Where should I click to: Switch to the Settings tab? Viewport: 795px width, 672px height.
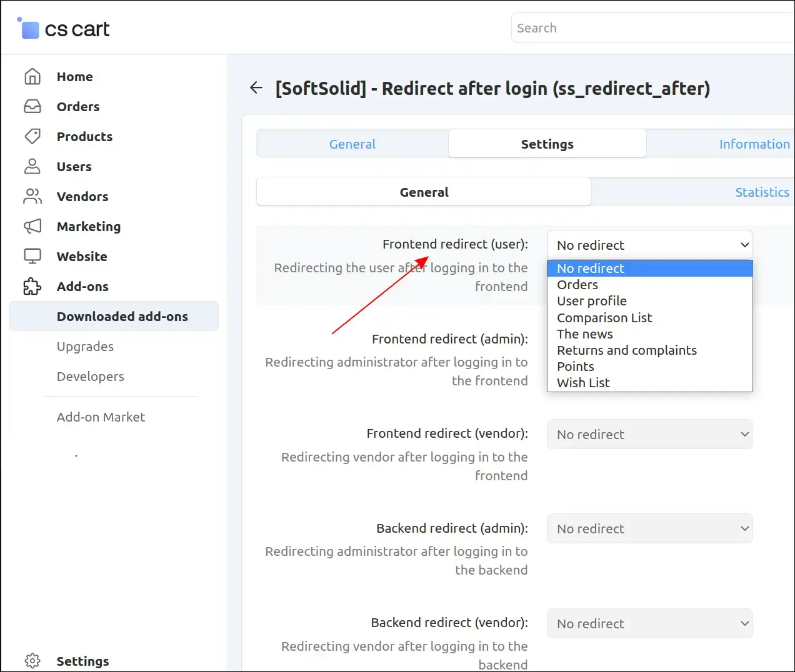547,144
